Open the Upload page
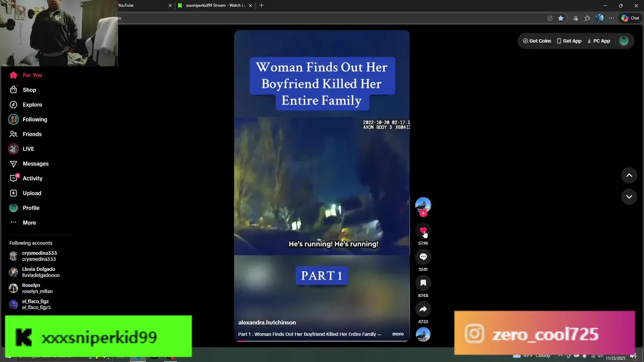Screen dimensions: 644x362 pos(25,193)
